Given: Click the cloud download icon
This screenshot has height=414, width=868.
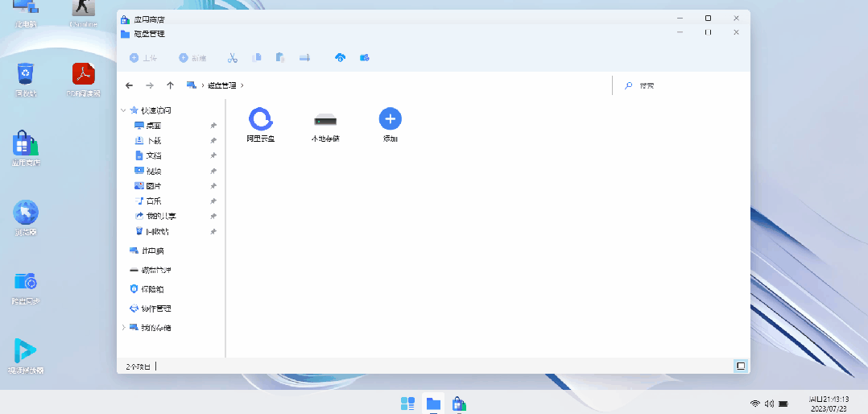Looking at the screenshot, I should [x=341, y=57].
